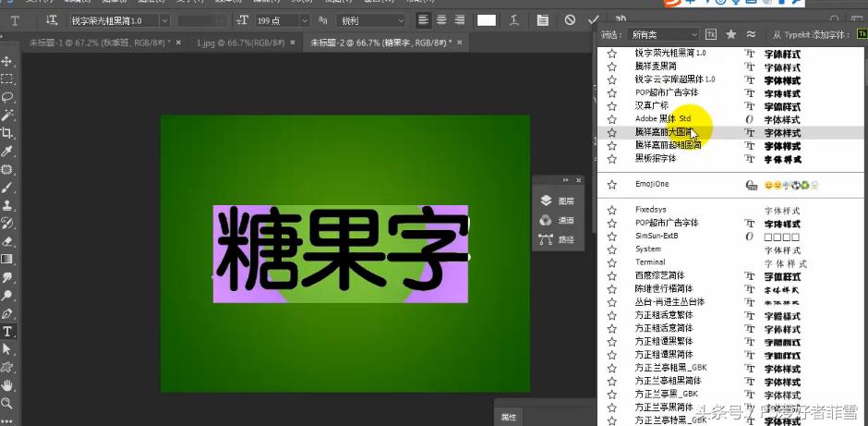
Task: Select the Horizontal Type tool in the toolbox
Action: (x=7, y=331)
